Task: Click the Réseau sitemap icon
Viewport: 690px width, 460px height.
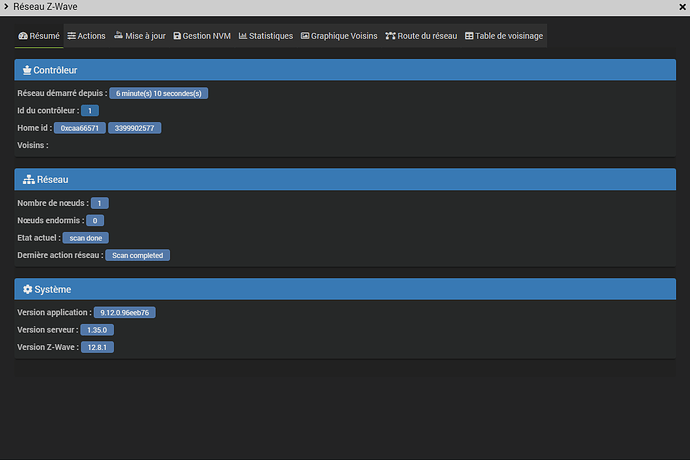Action: [29, 180]
